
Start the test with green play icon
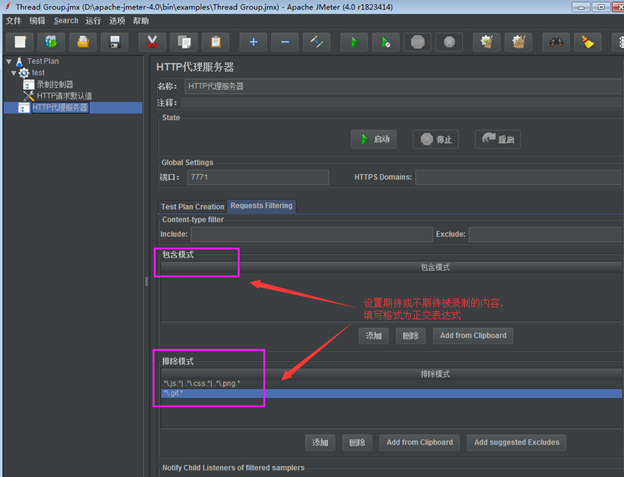coord(354,42)
